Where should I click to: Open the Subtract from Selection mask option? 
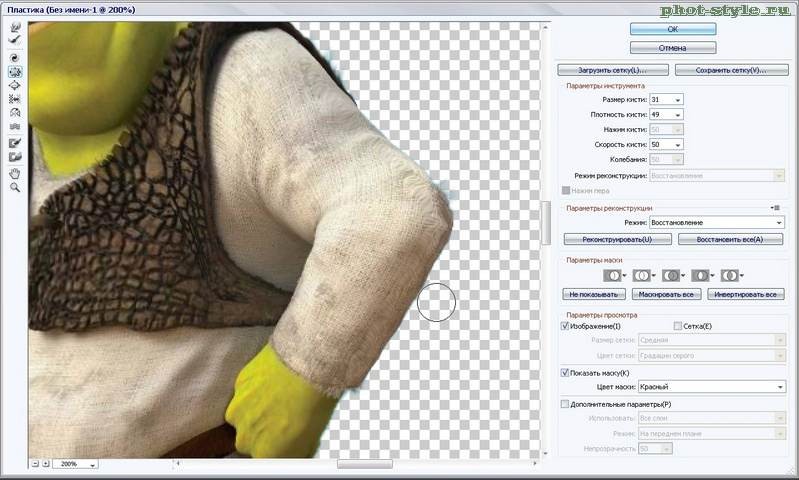point(673,276)
